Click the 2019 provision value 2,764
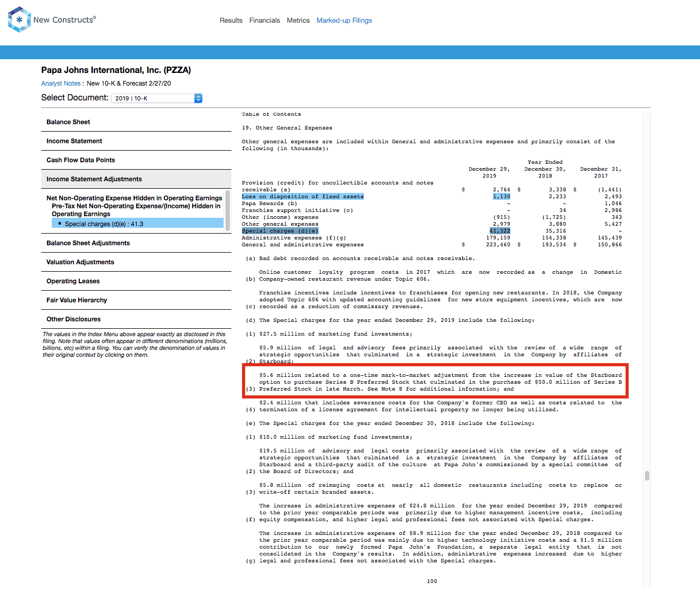The width and height of the screenshot is (700, 592). 501,190
